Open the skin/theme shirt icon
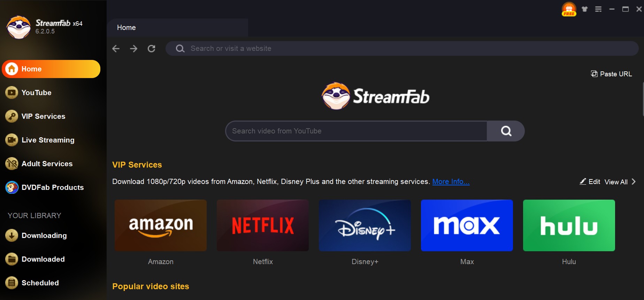The height and width of the screenshot is (300, 644). pyautogui.click(x=585, y=9)
